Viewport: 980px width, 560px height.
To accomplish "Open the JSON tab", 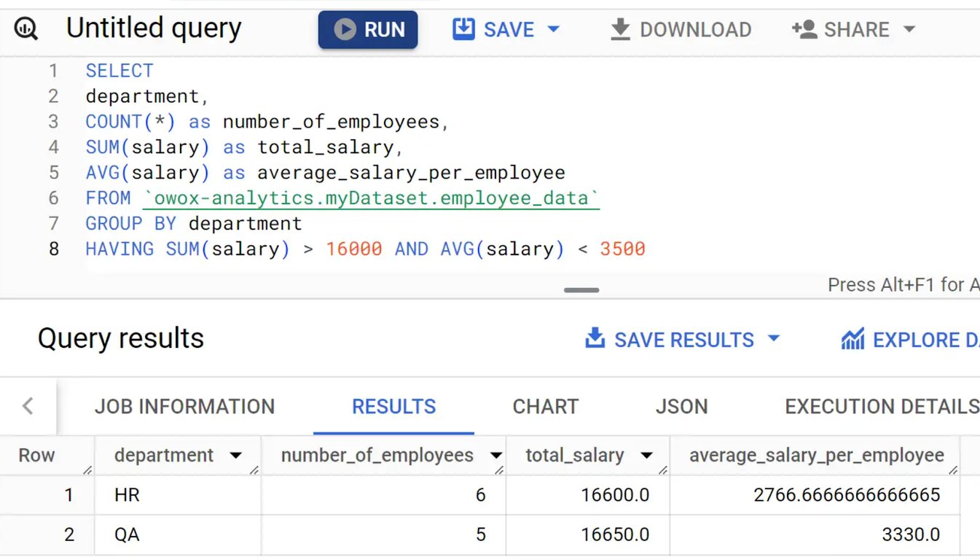I will 681,407.
